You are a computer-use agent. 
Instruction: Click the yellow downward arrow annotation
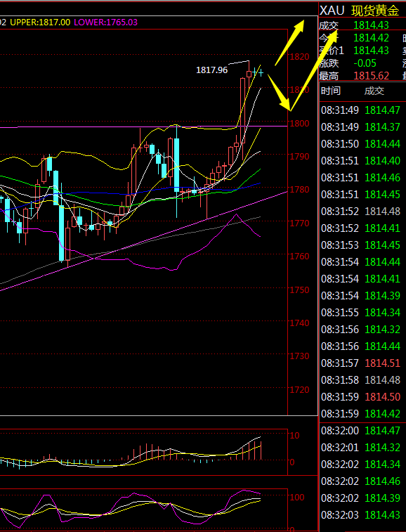[280, 93]
